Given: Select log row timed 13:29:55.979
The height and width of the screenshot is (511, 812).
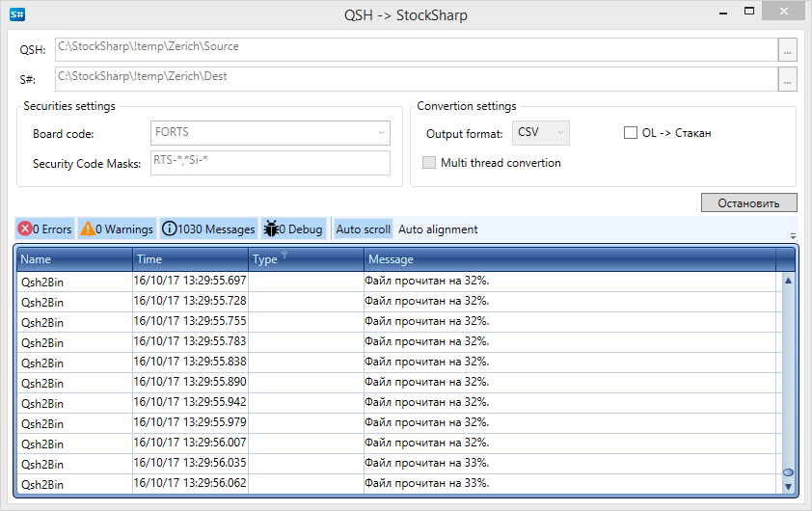Looking at the screenshot, I should [x=398, y=422].
